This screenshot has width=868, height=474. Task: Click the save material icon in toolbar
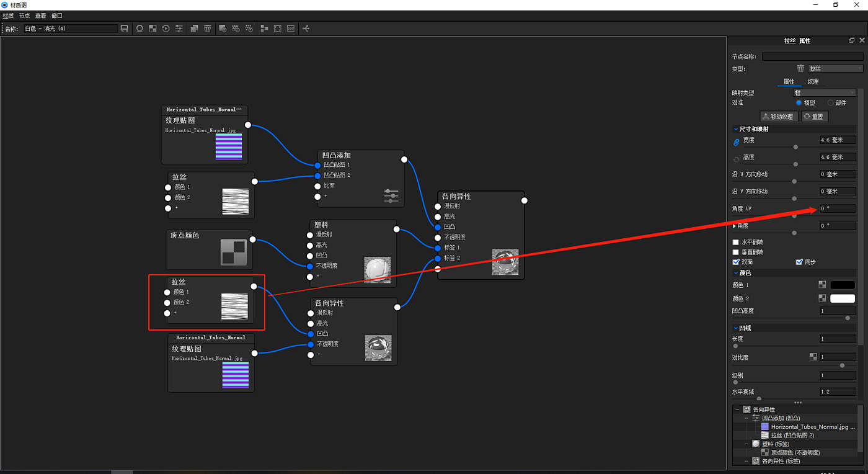(125, 29)
